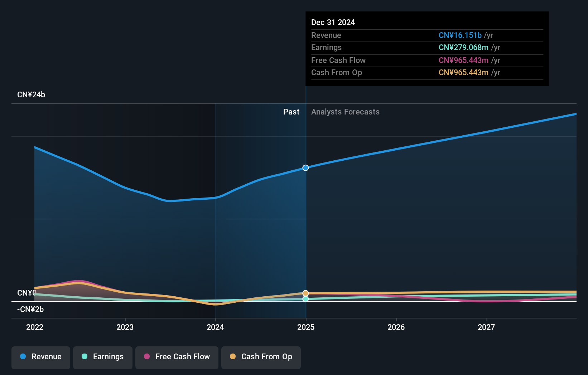Expand the Analysts Forecasts section
Image resolution: width=588 pixels, height=375 pixels.
[x=345, y=112]
